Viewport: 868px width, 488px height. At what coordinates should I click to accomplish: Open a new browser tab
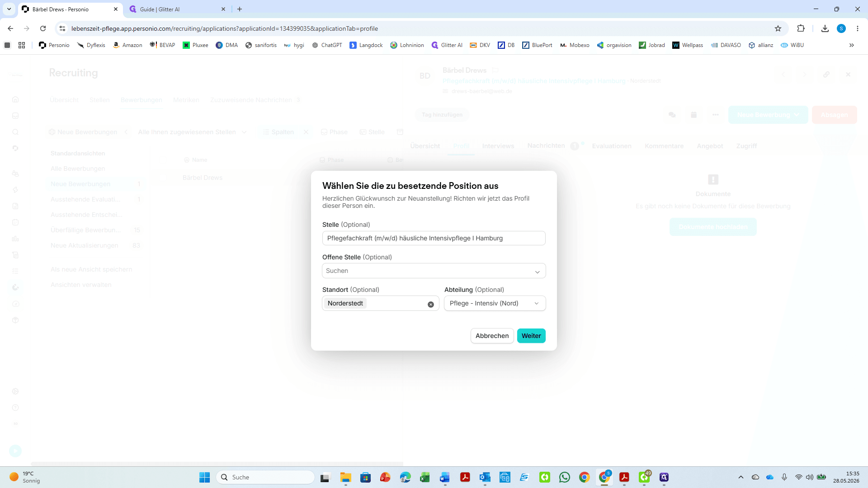(240, 9)
